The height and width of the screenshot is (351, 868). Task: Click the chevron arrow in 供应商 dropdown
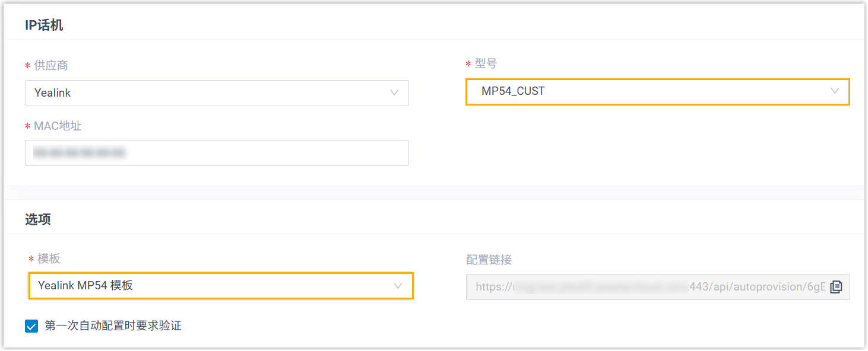(394, 93)
